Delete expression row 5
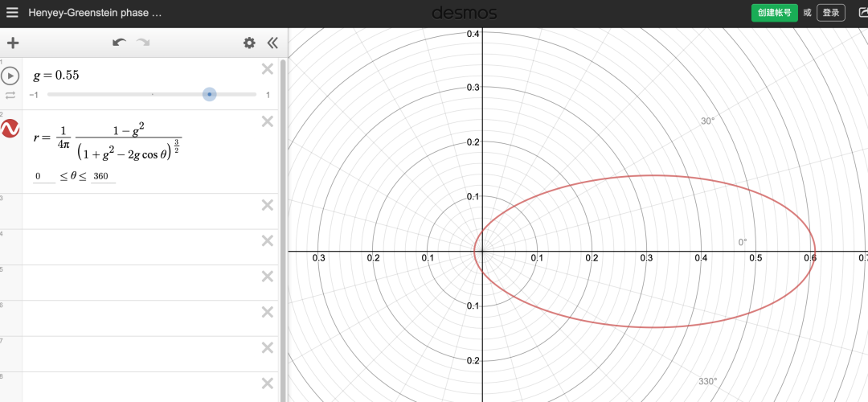 tap(268, 277)
